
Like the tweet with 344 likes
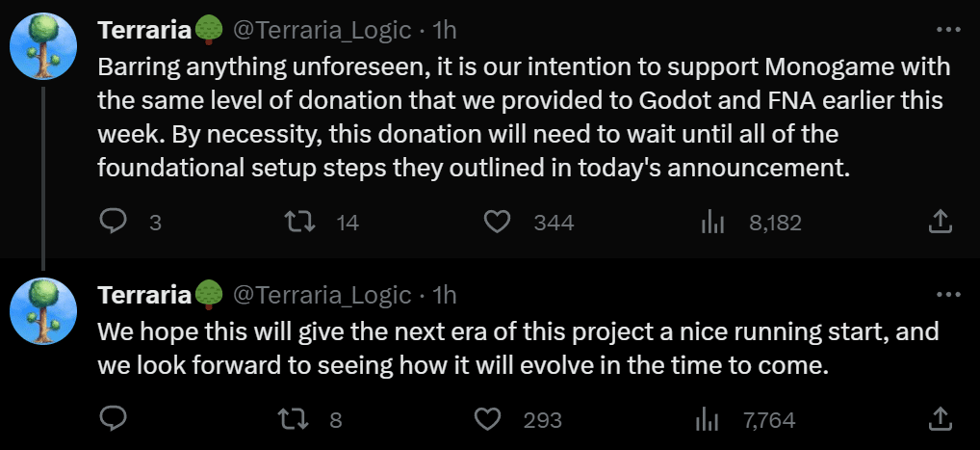pos(498,222)
